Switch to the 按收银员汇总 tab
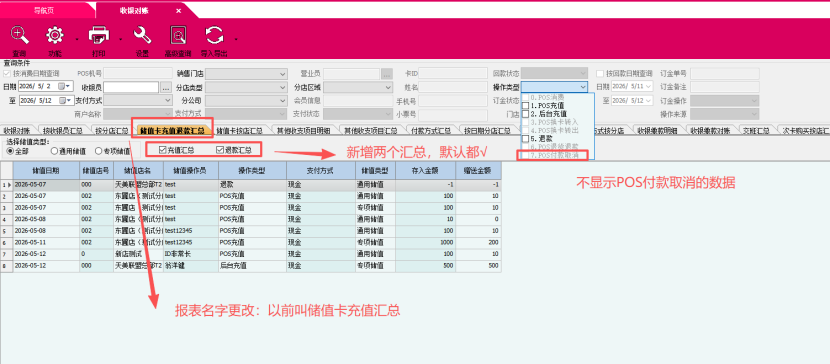 tap(61, 130)
